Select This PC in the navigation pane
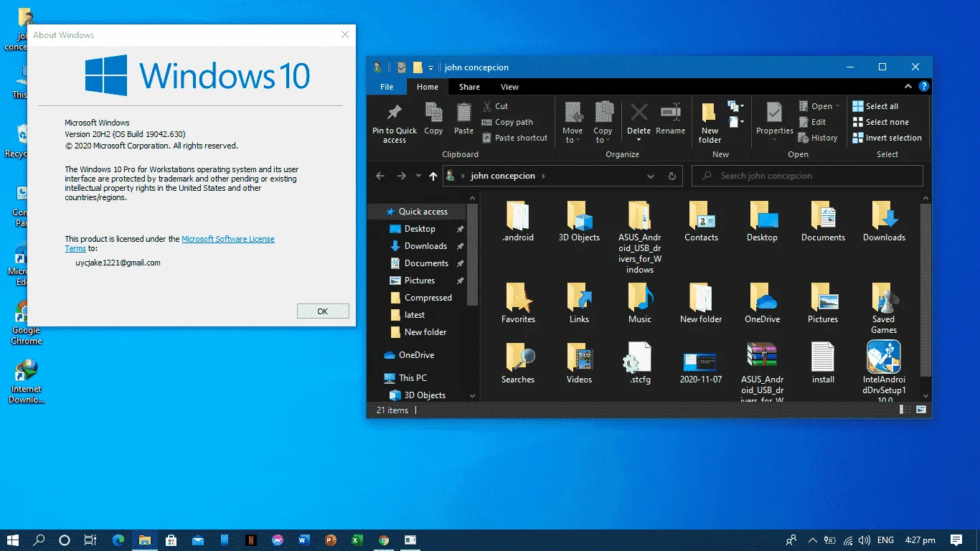The width and height of the screenshot is (980, 551). (x=413, y=378)
